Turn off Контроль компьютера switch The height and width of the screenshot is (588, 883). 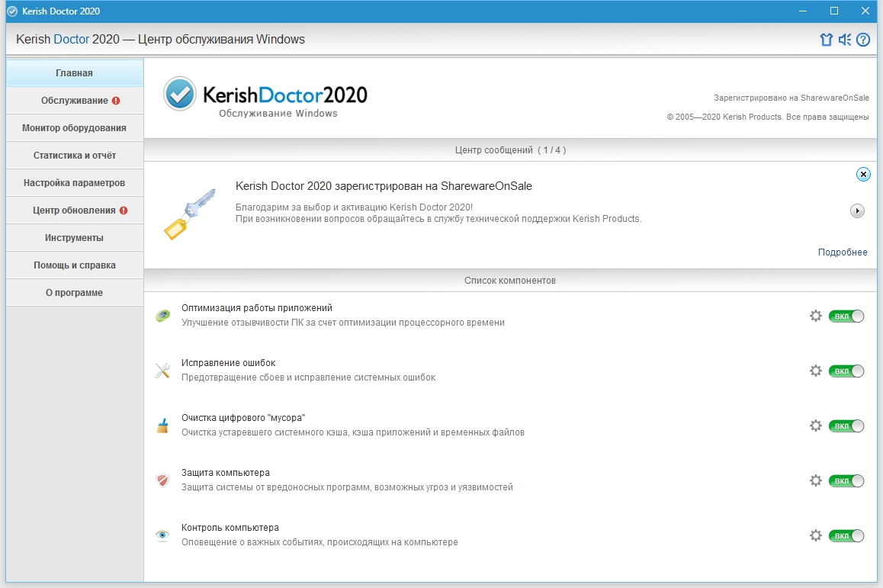pyautogui.click(x=846, y=535)
